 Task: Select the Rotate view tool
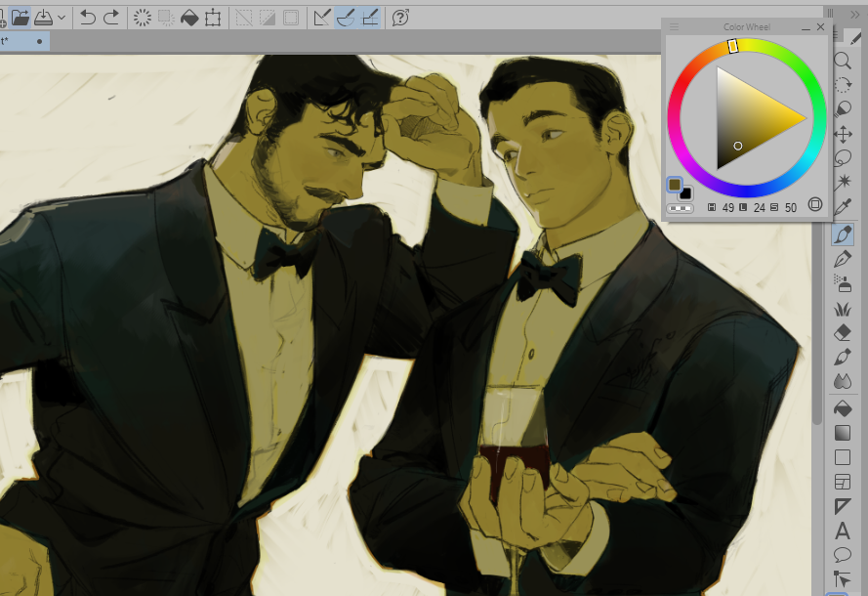(x=843, y=85)
